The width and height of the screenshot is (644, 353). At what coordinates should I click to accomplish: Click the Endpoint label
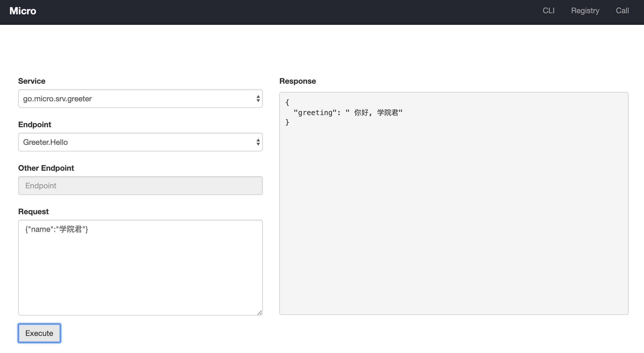(x=35, y=125)
